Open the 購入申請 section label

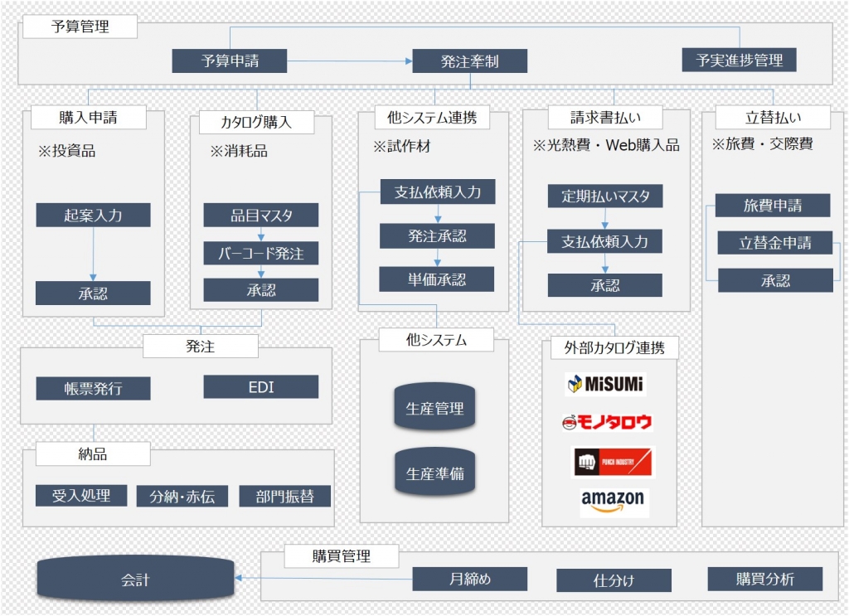88,118
